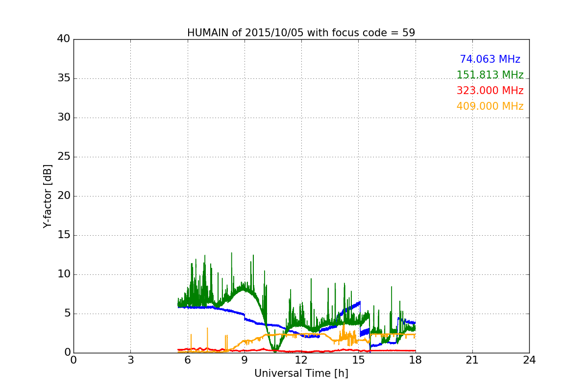Click the x-axis tick label 18
This screenshot has height=392, width=588.
click(416, 360)
